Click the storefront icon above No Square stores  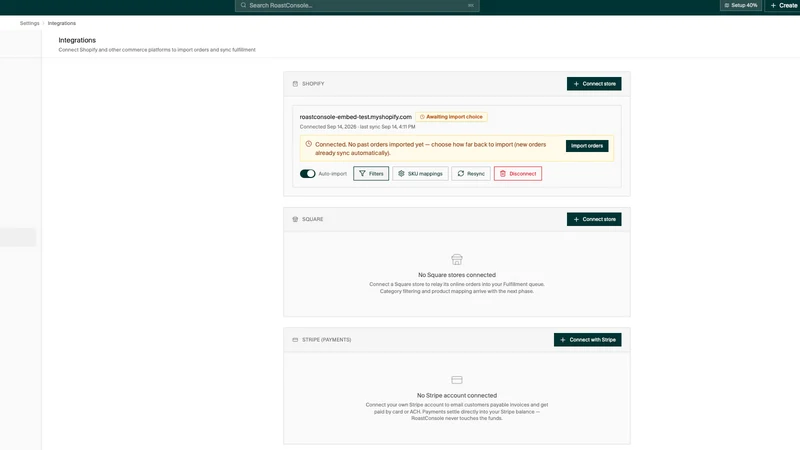pos(457,260)
